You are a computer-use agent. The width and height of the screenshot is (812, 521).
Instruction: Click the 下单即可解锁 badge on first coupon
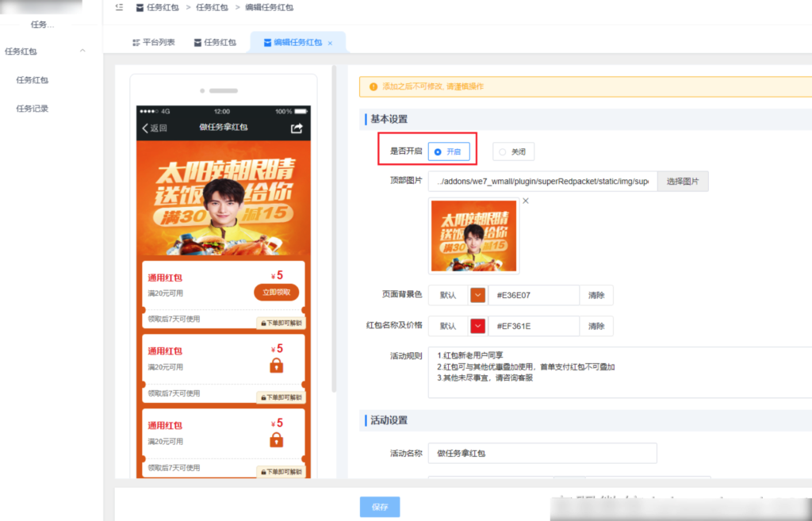pos(279,324)
